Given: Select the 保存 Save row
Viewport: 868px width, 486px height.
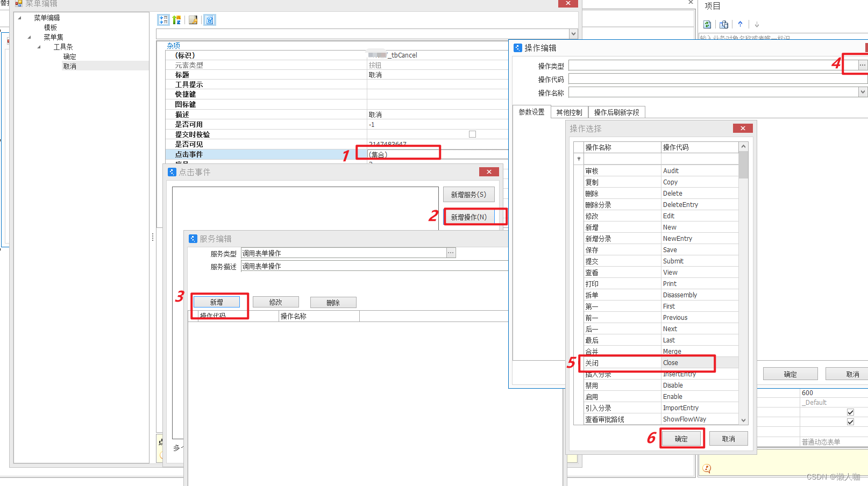Looking at the screenshot, I should 661,249.
